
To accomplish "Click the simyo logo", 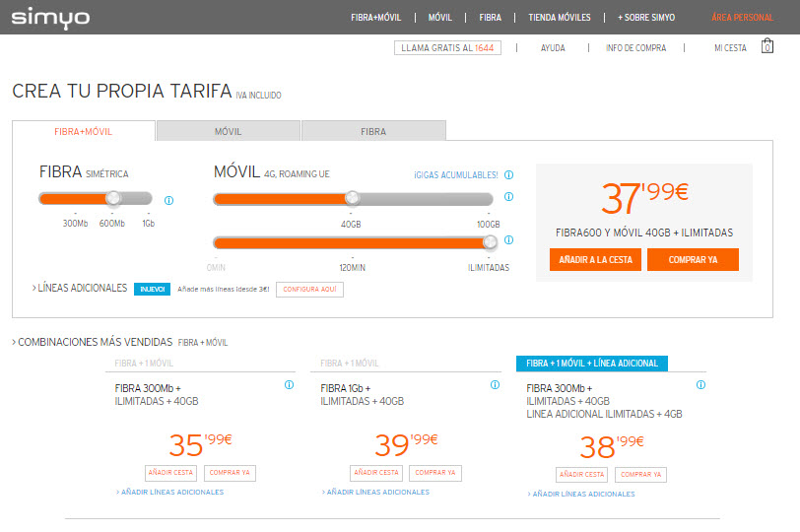I will (x=50, y=19).
